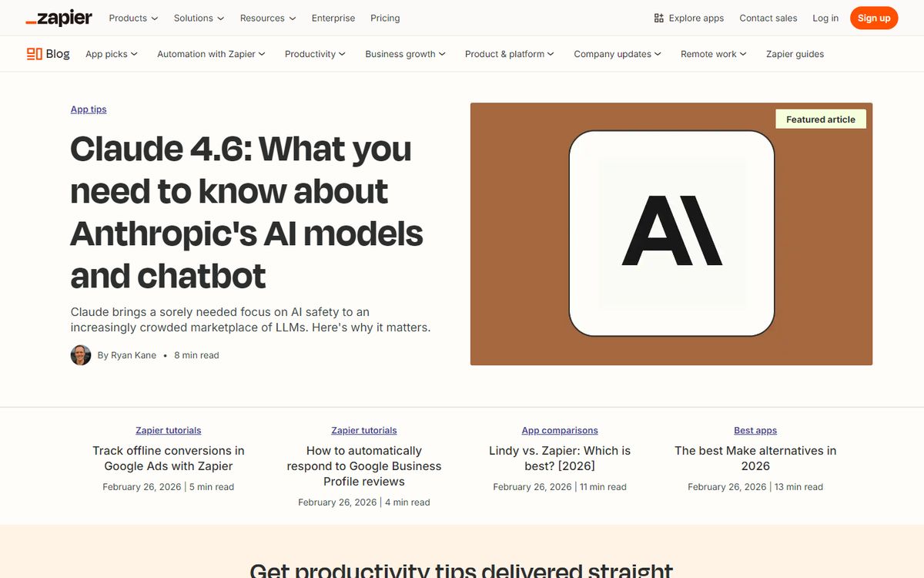
Task: Open Automation with Zapier category menu
Action: click(x=211, y=54)
